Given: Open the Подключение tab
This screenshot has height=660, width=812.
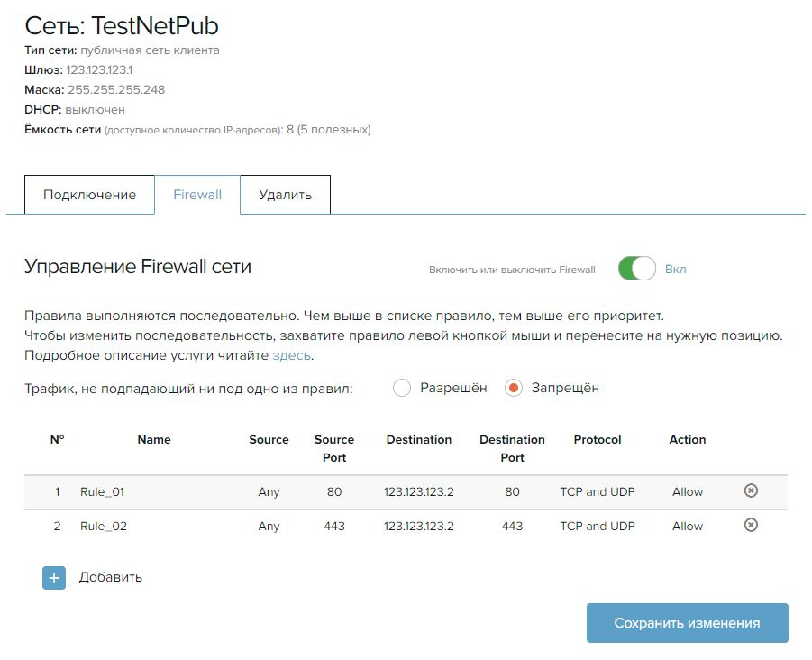Looking at the screenshot, I should pos(89,195).
